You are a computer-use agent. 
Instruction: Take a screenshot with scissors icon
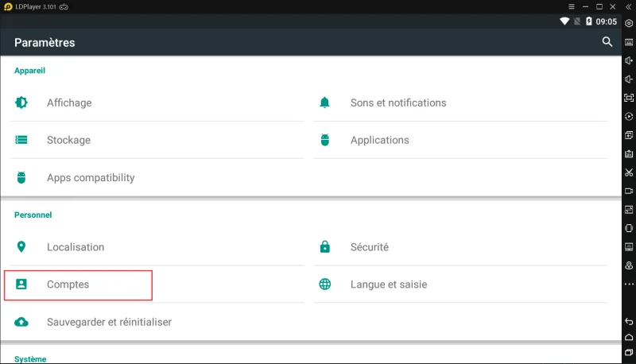click(x=629, y=172)
